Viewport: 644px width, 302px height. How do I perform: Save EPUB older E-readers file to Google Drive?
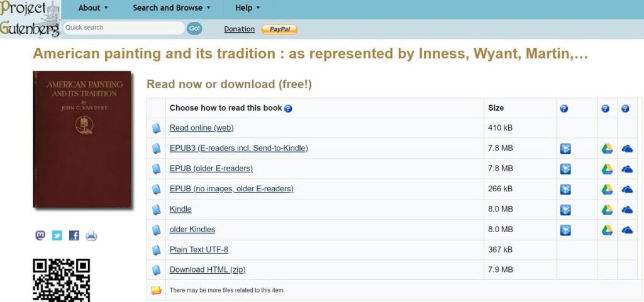click(x=607, y=169)
